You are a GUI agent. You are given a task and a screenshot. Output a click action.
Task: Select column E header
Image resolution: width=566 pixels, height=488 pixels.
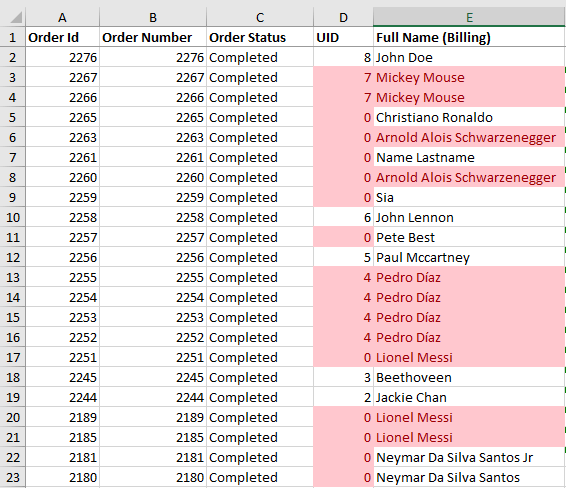(x=469, y=17)
